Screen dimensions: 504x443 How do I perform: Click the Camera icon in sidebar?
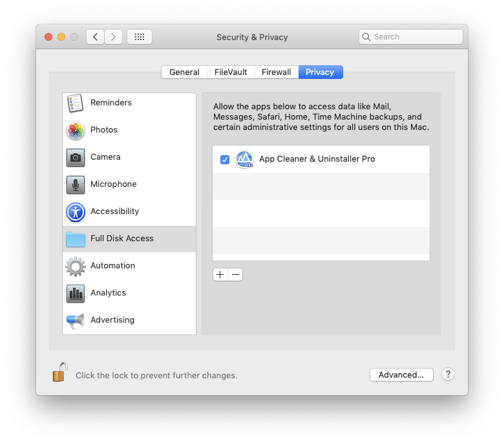click(x=76, y=158)
